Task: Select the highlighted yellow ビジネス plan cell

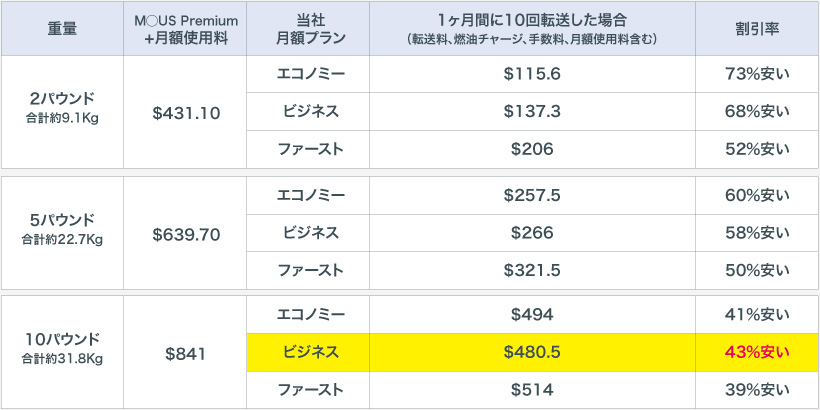Action: [308, 352]
